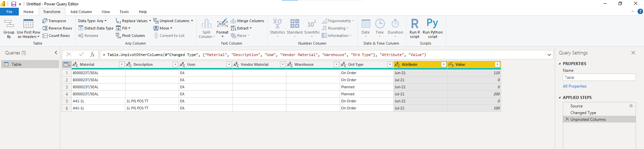This screenshot has height=149, width=644.
Task: Open the Quick Access Toolbar dropdown
Action: [20, 4]
